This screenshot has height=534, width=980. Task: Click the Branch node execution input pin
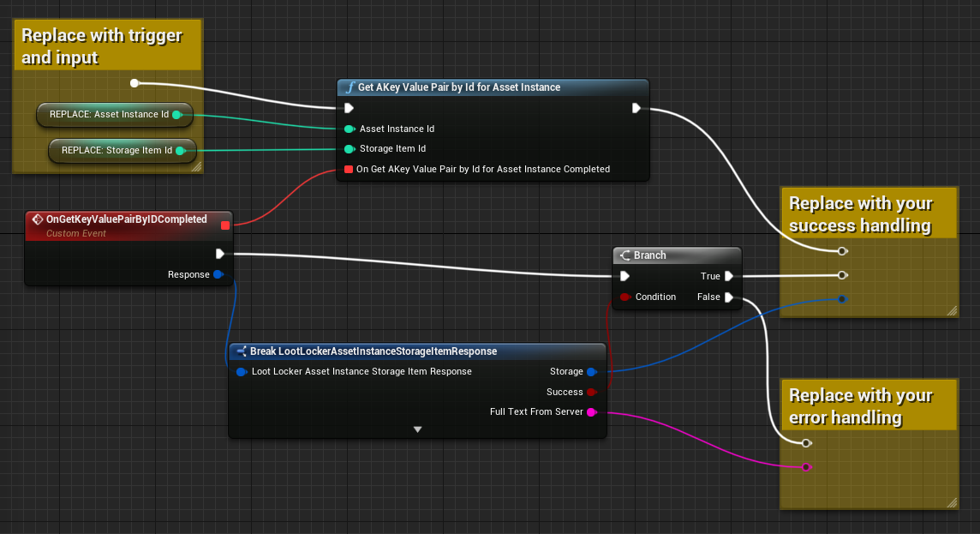[624, 276]
